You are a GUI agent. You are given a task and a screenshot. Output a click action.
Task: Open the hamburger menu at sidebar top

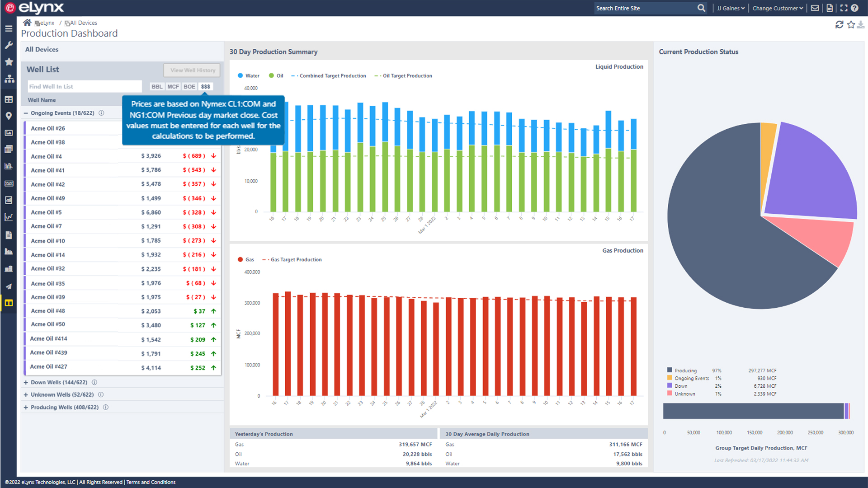(9, 28)
